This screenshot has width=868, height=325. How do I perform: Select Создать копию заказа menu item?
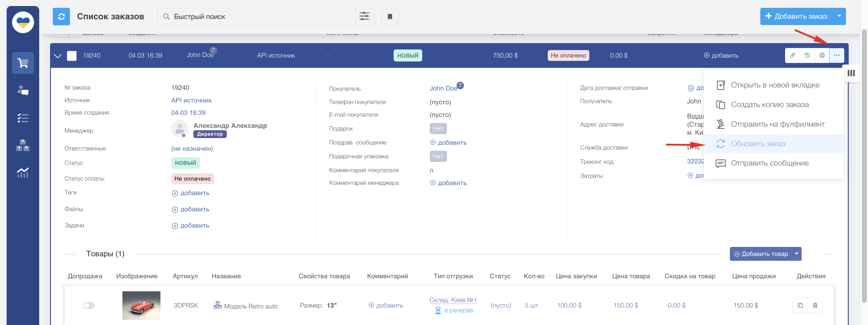[774, 105]
